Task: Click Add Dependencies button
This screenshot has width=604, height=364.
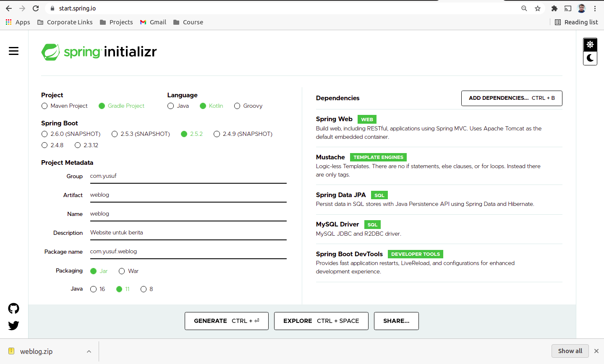Action: (512, 98)
